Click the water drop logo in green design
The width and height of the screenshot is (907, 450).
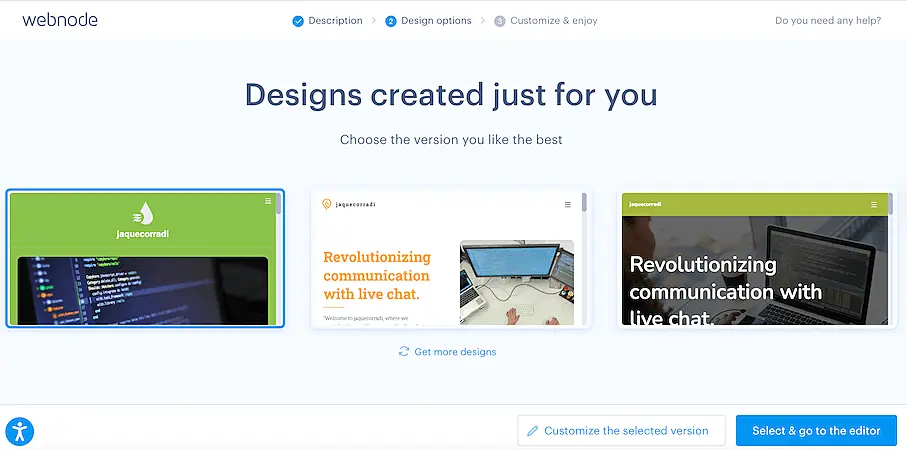(x=143, y=213)
